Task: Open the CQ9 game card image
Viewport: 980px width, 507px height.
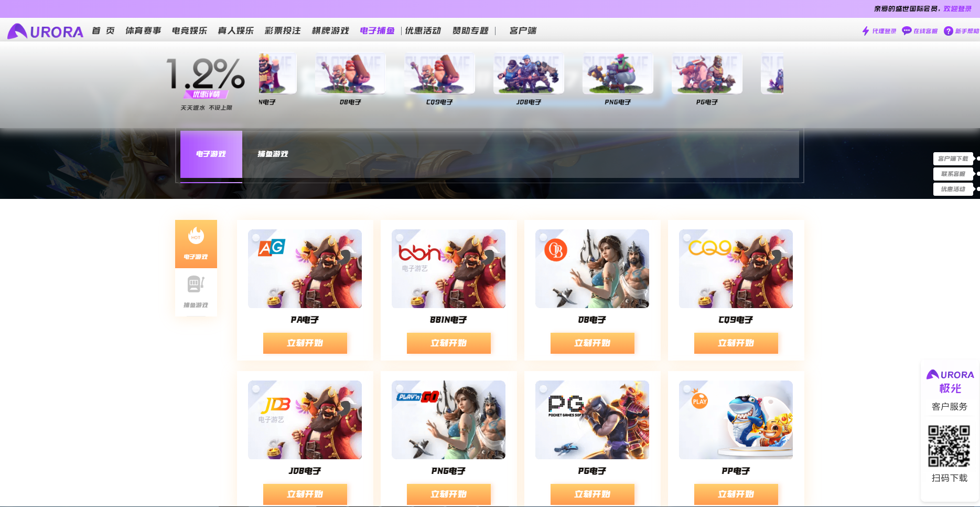Action: 736,269
